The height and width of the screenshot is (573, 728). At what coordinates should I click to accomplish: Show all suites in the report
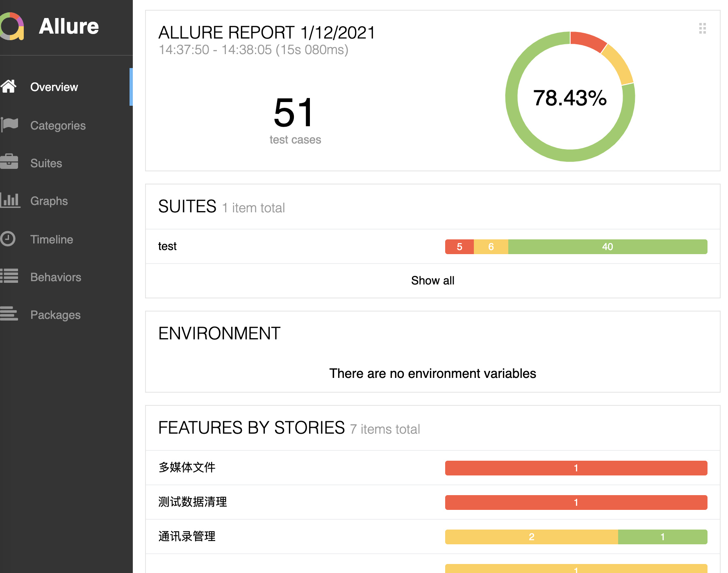[x=432, y=281]
